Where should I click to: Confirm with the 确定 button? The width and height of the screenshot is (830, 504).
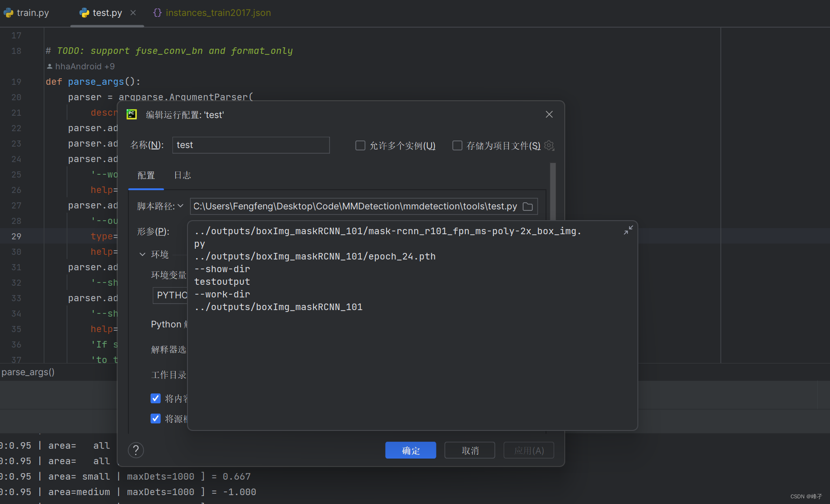tap(411, 450)
